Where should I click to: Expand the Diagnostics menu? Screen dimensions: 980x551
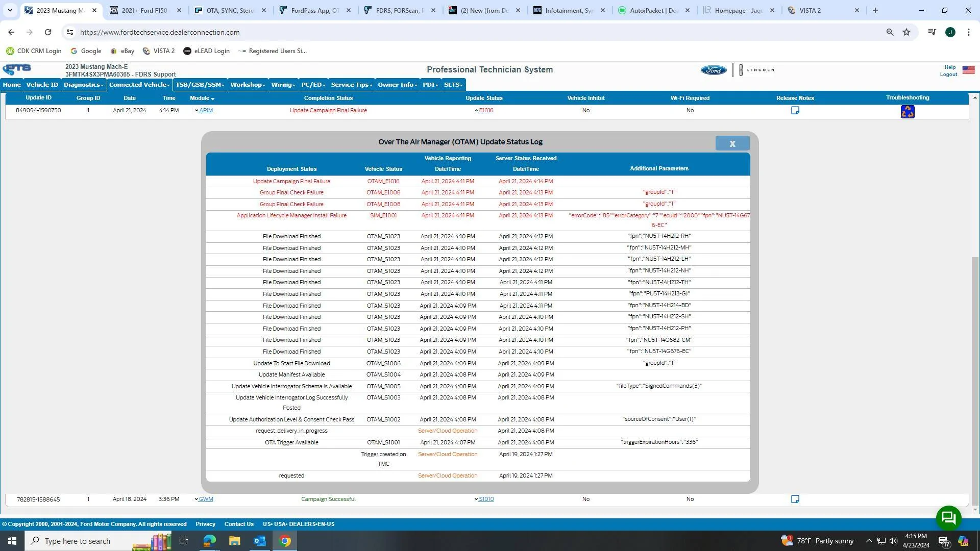(x=84, y=85)
